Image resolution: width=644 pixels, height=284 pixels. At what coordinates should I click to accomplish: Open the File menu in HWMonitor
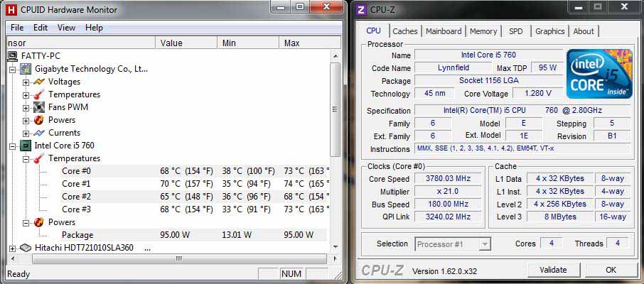pos(17,28)
